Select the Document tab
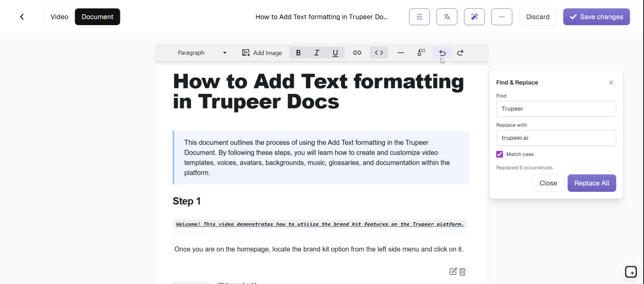The height and width of the screenshot is (284, 644). tap(97, 17)
